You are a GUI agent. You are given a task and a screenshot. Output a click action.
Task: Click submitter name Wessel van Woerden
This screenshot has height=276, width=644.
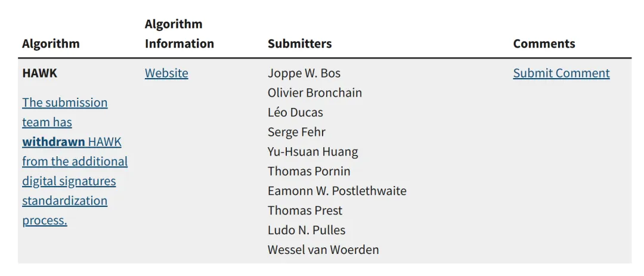pos(323,250)
